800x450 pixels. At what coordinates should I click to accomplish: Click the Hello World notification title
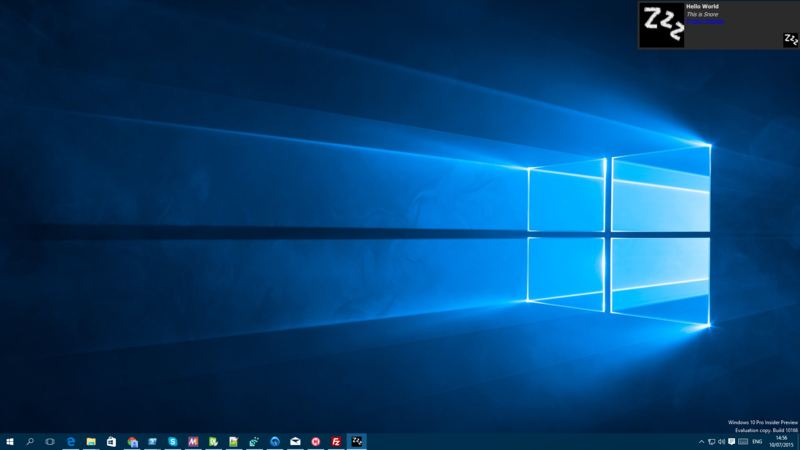coord(702,7)
